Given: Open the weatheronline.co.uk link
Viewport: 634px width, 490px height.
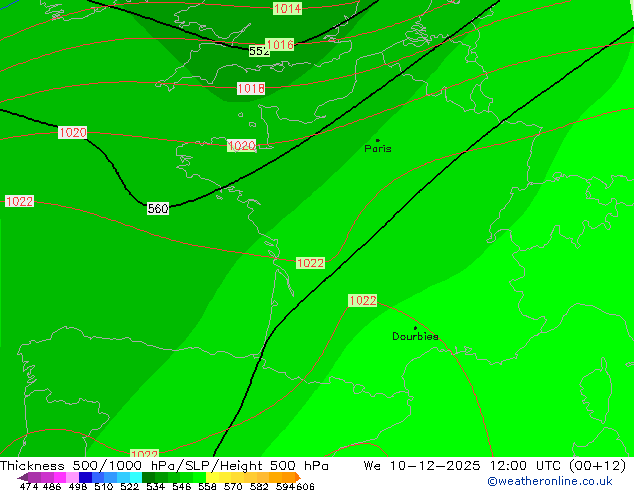Looking at the screenshot, I should pyautogui.click(x=550, y=481).
